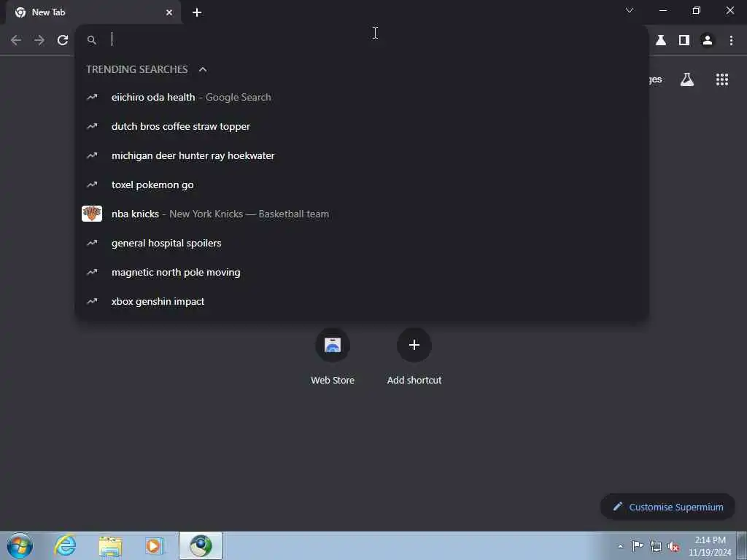The width and height of the screenshot is (747, 560).
Task: Click the Knicks logo thumbnail
Action: click(92, 214)
